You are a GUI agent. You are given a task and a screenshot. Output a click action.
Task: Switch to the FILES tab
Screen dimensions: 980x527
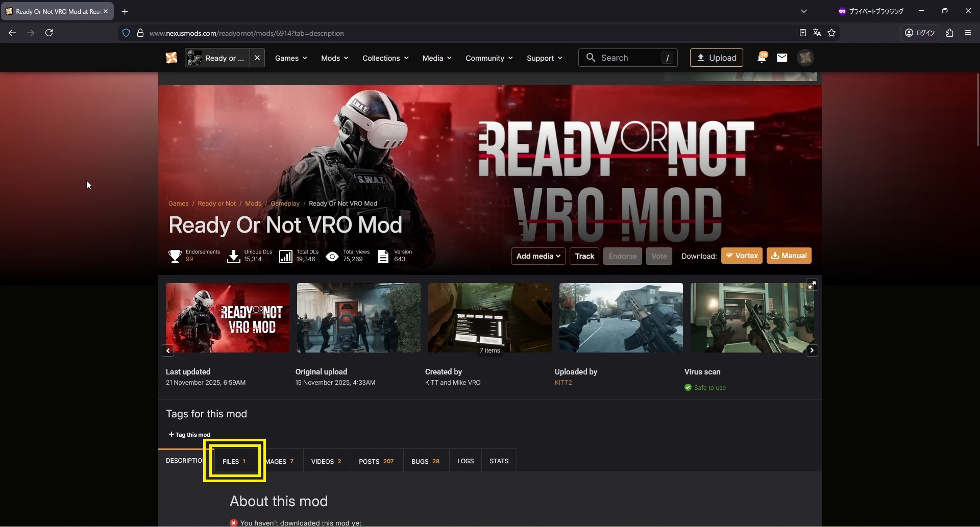click(x=234, y=461)
